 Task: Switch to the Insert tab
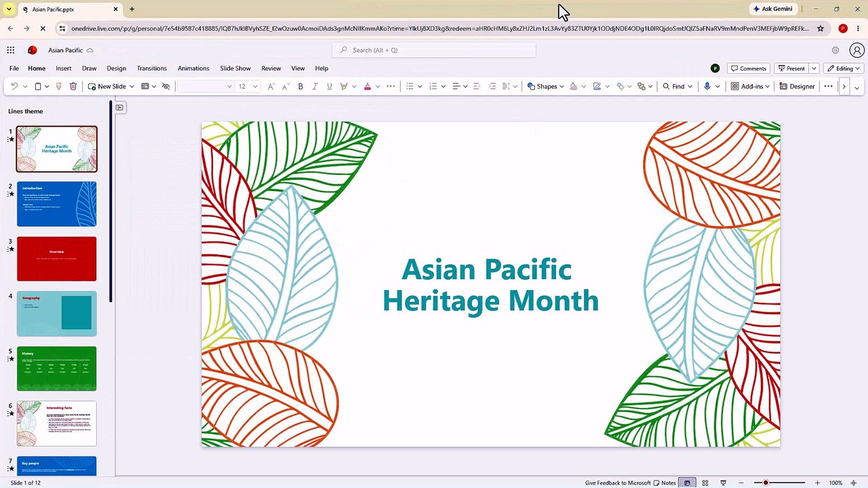(64, 68)
